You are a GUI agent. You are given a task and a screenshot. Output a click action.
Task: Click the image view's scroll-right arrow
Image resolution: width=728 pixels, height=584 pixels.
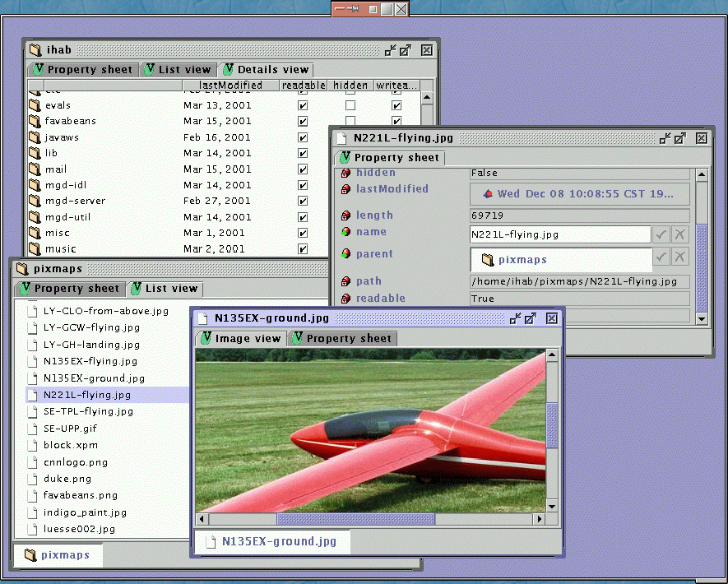540,519
